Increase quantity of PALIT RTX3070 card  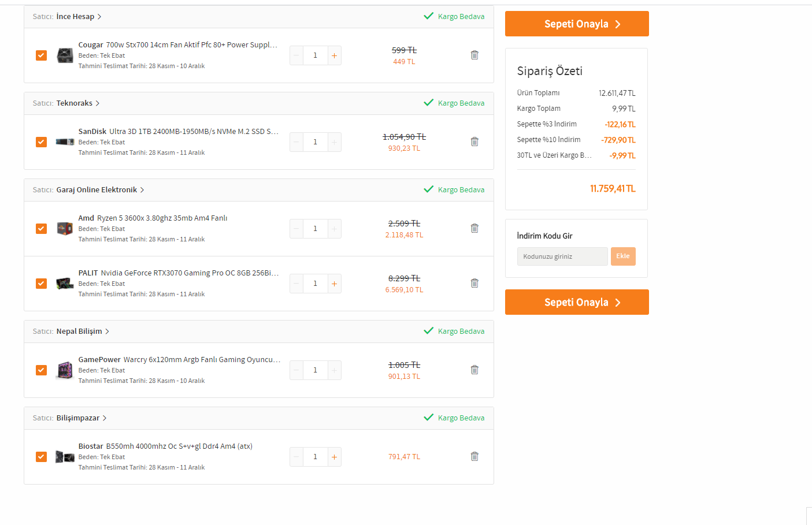[334, 284]
